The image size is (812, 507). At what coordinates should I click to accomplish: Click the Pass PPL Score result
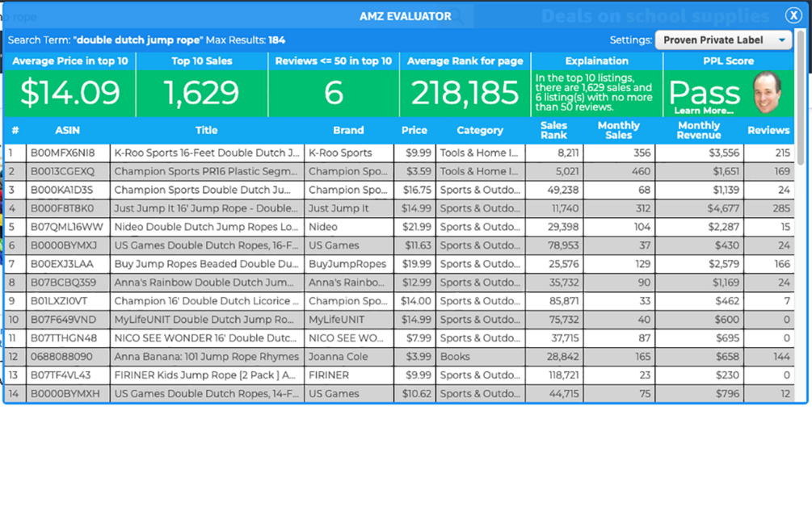705,93
